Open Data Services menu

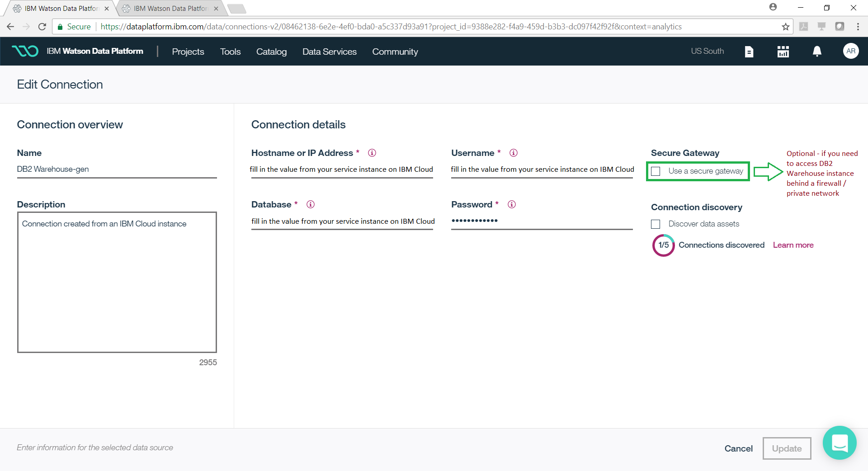pos(330,52)
